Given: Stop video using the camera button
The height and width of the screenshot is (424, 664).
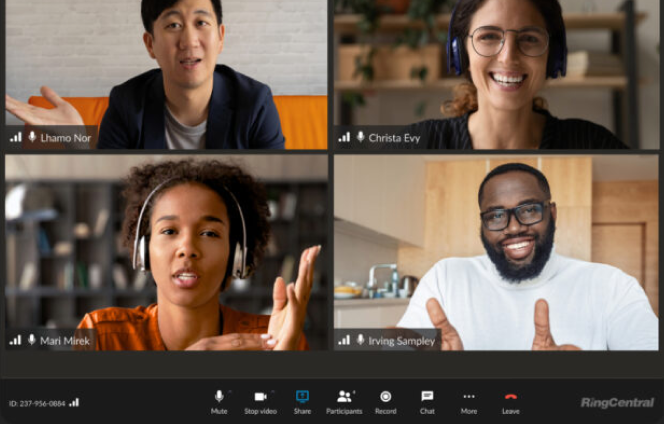Looking at the screenshot, I should [260, 397].
